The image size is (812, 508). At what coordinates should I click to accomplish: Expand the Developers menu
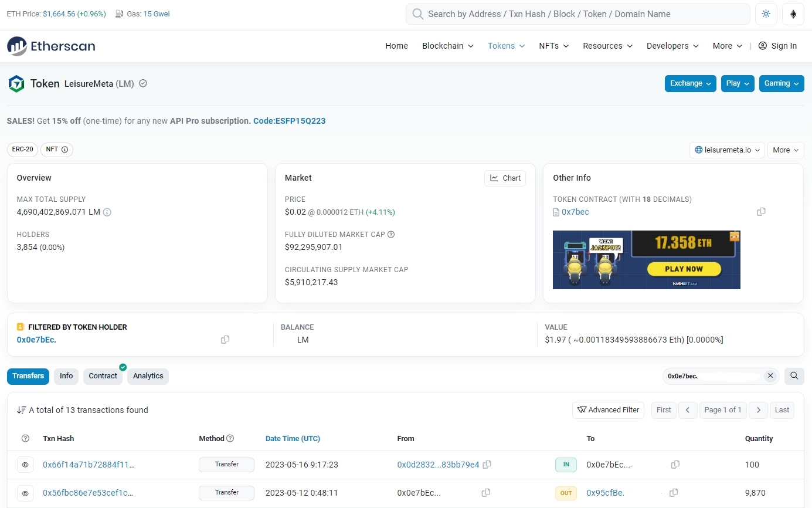pyautogui.click(x=672, y=46)
